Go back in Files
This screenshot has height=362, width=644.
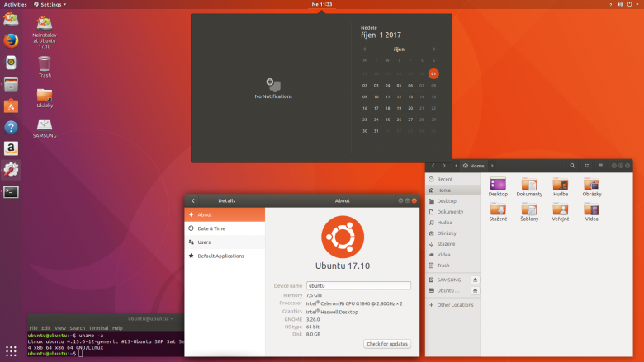pos(433,166)
